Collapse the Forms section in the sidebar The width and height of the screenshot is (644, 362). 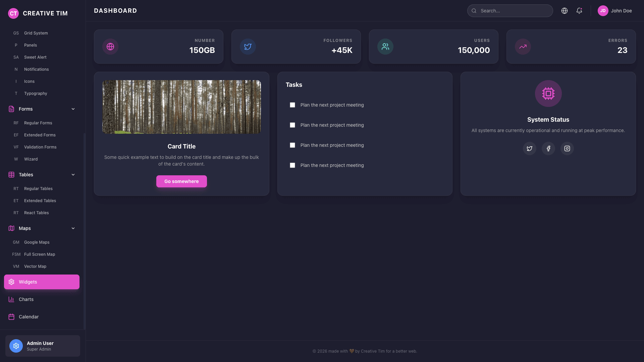click(73, 109)
